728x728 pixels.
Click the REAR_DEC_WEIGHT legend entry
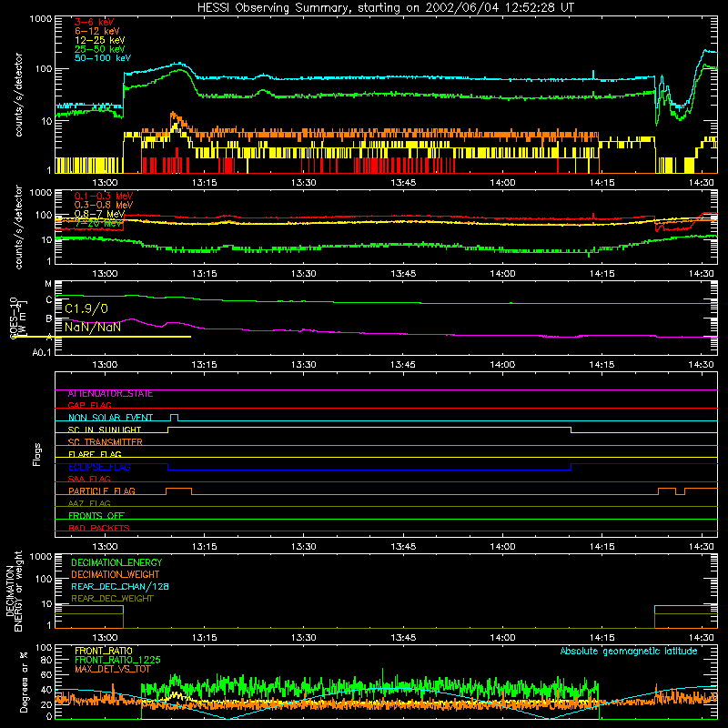pyautogui.click(x=112, y=599)
